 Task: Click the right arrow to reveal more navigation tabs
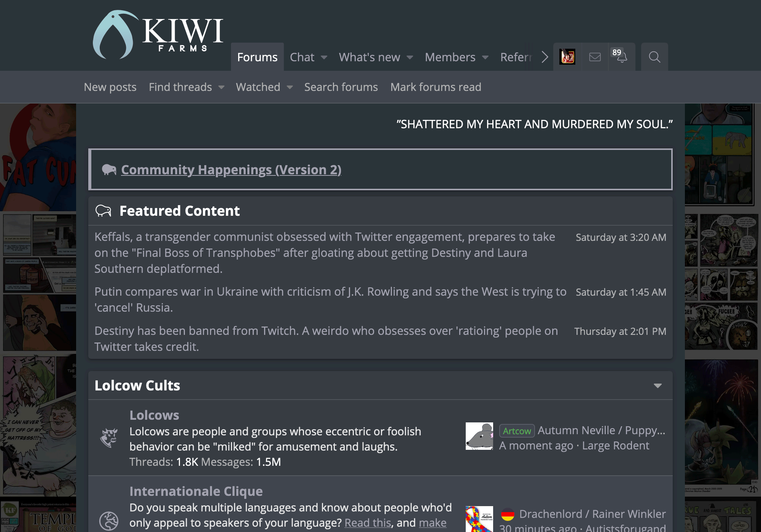click(x=545, y=57)
